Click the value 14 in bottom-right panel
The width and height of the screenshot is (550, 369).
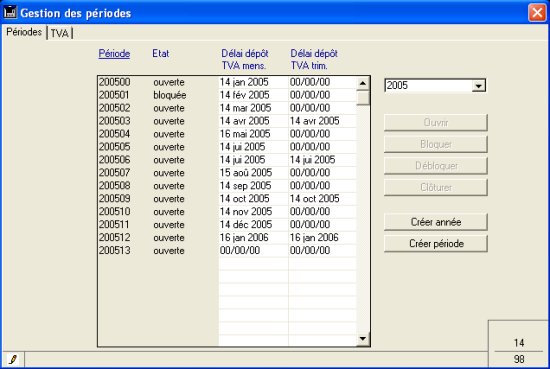click(x=519, y=343)
